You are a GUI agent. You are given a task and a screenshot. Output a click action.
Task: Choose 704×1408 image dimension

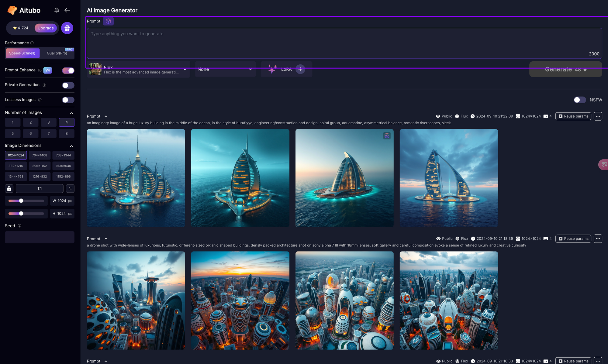tap(40, 155)
